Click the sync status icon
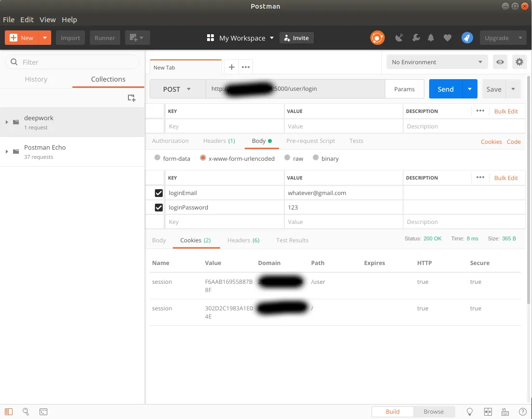 coord(378,38)
